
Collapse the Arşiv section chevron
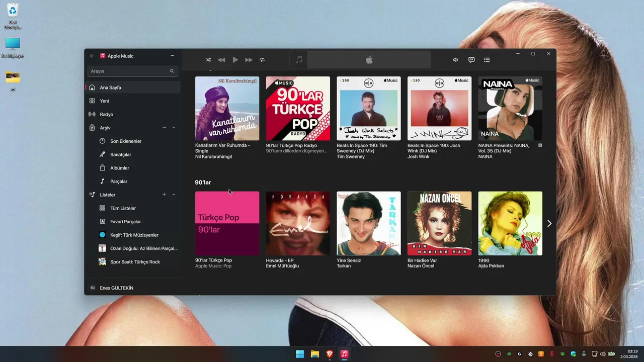coord(174,128)
